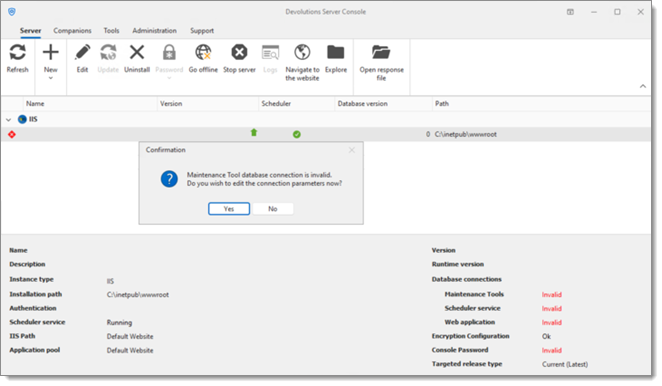Click the green up-arrow version icon
Image resolution: width=662 pixels, height=386 pixels.
254,133
